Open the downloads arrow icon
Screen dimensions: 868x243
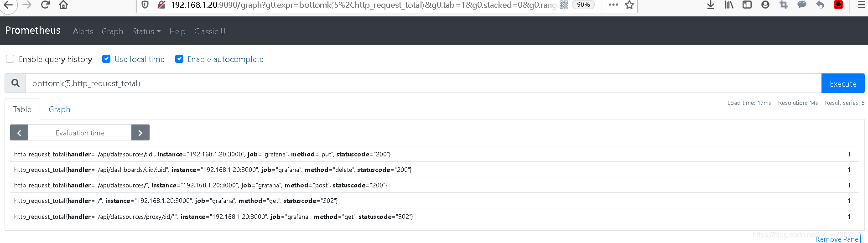click(x=711, y=5)
